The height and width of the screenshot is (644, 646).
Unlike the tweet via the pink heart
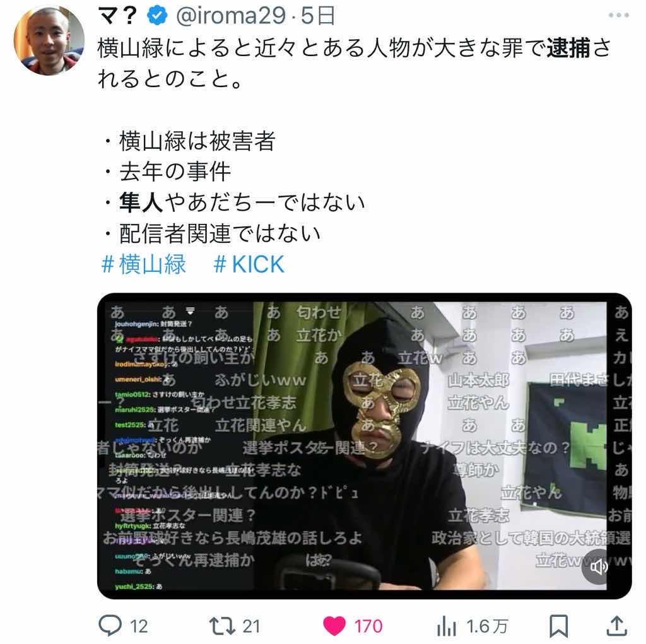click(334, 626)
